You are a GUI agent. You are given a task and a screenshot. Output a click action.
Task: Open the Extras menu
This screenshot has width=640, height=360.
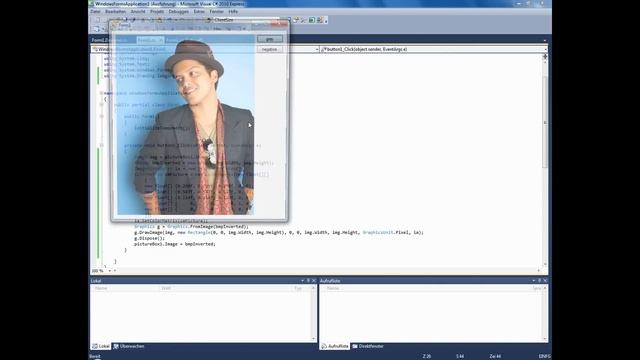tap(199, 11)
